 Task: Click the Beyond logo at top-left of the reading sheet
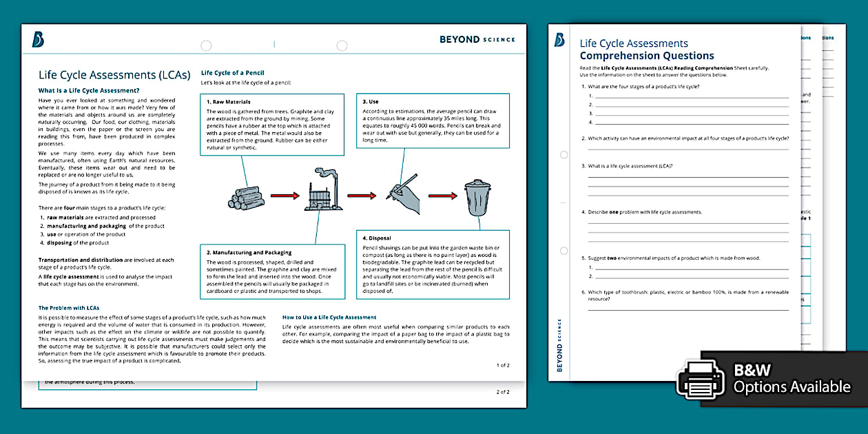(x=38, y=40)
